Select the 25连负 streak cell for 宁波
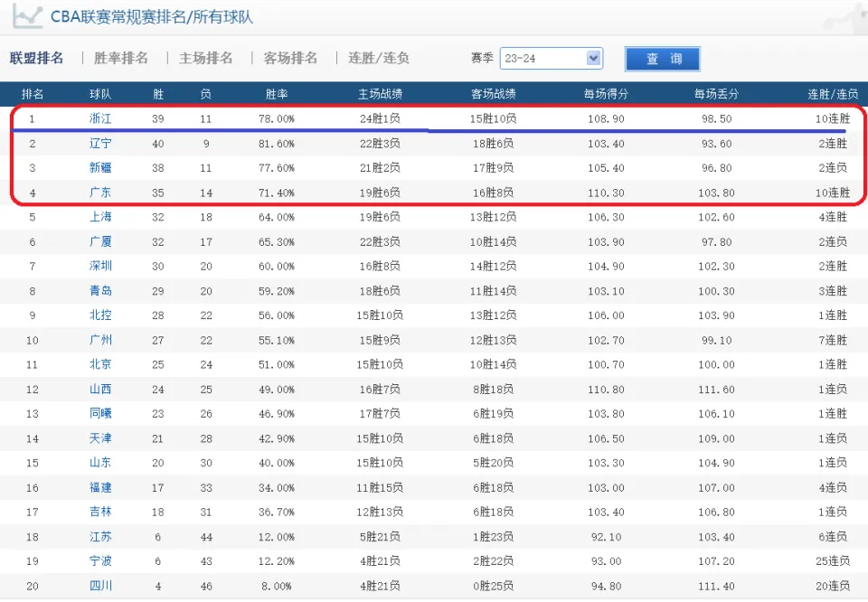The height and width of the screenshot is (602, 868). pos(833,561)
